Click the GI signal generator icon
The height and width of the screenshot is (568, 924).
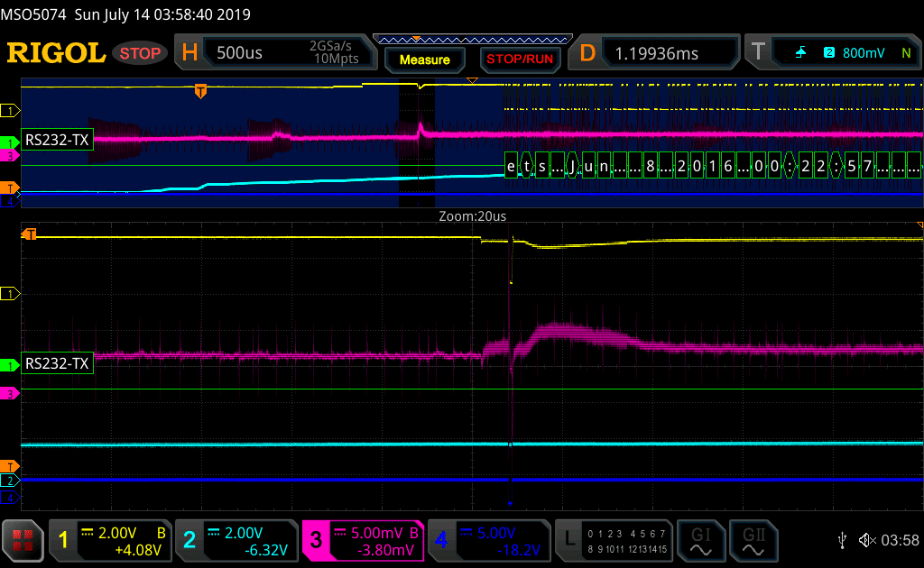coord(700,539)
